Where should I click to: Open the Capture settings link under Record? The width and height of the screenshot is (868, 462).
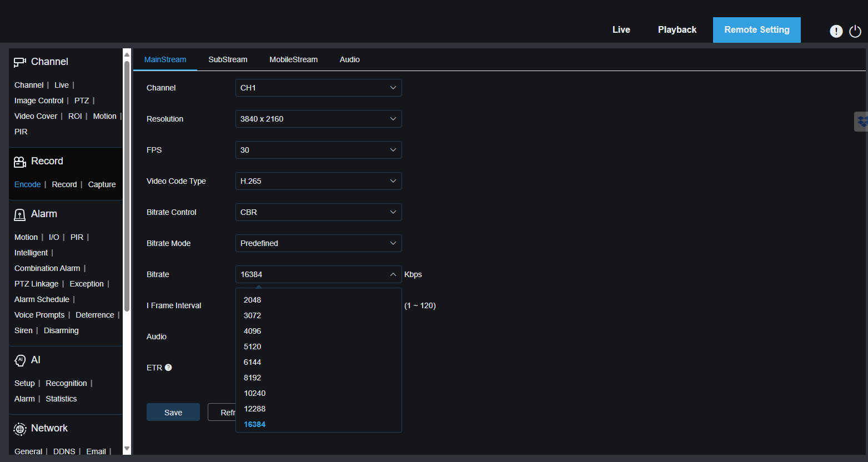tap(102, 184)
